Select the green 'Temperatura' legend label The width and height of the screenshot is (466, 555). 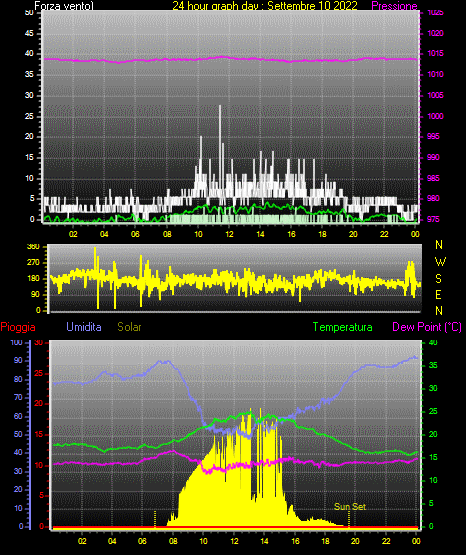[343, 327]
